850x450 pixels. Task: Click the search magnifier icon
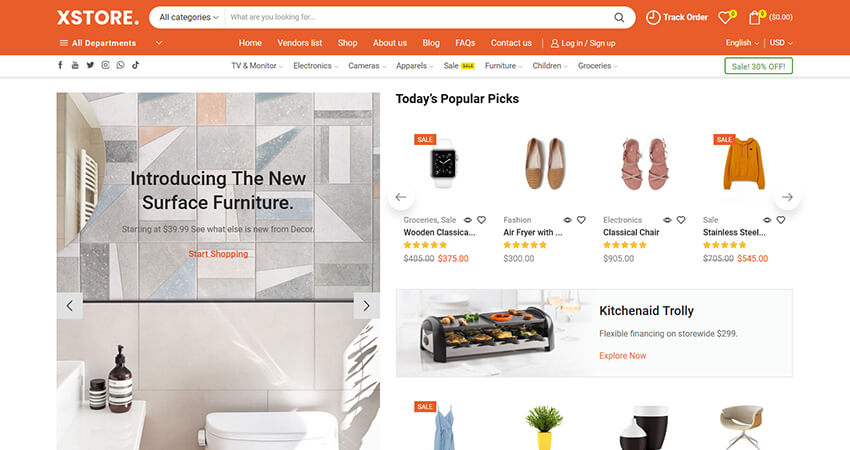click(619, 17)
